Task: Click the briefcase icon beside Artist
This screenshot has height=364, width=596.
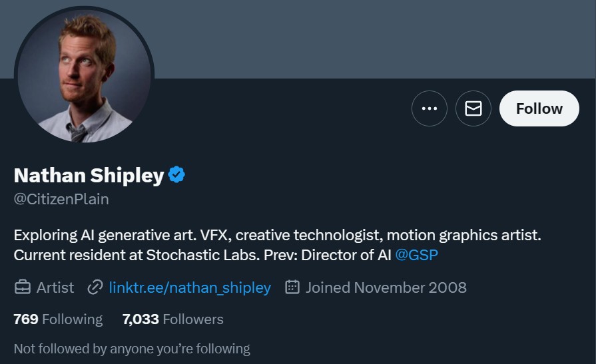Action: pyautogui.click(x=23, y=287)
